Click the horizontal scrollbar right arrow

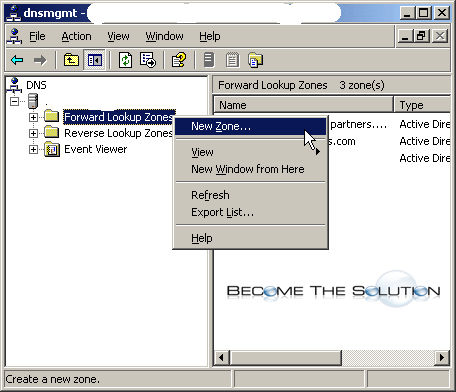pos(442,358)
